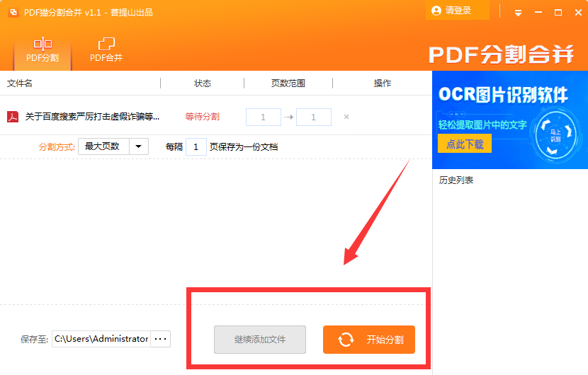588x375 pixels.
Task: Close the PDF猫 window
Action: point(578,13)
